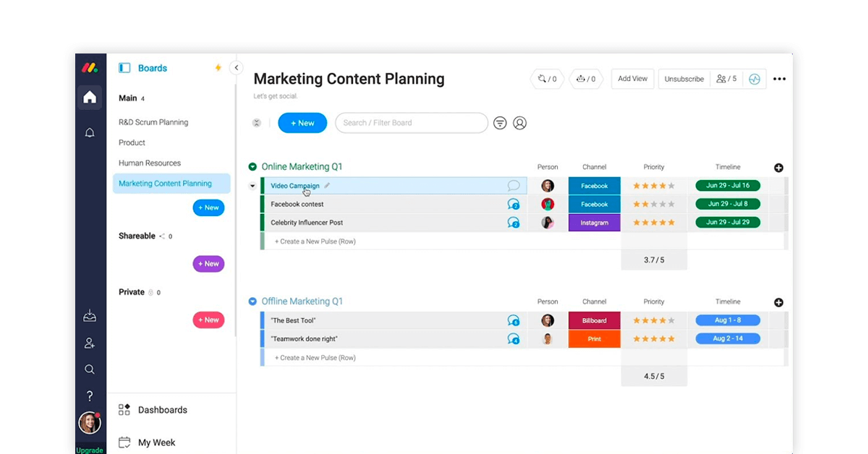
Task: Click the invite members icon
Action: pos(90,343)
